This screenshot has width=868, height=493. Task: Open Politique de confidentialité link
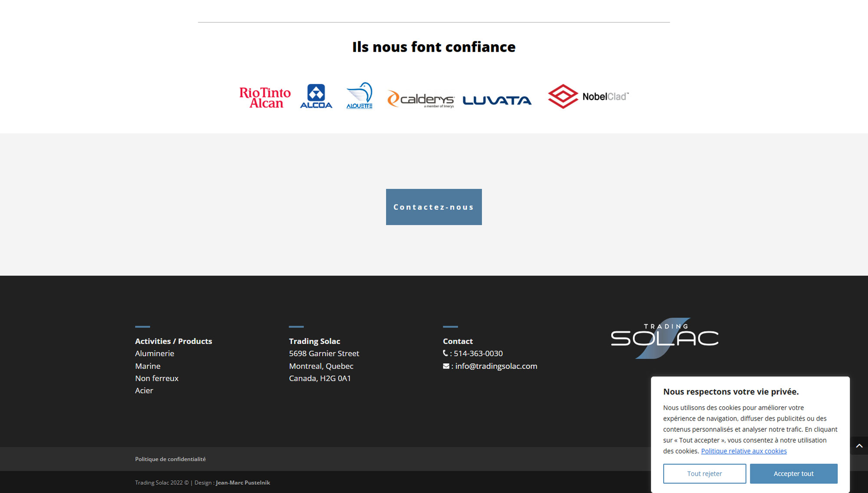[x=170, y=459]
